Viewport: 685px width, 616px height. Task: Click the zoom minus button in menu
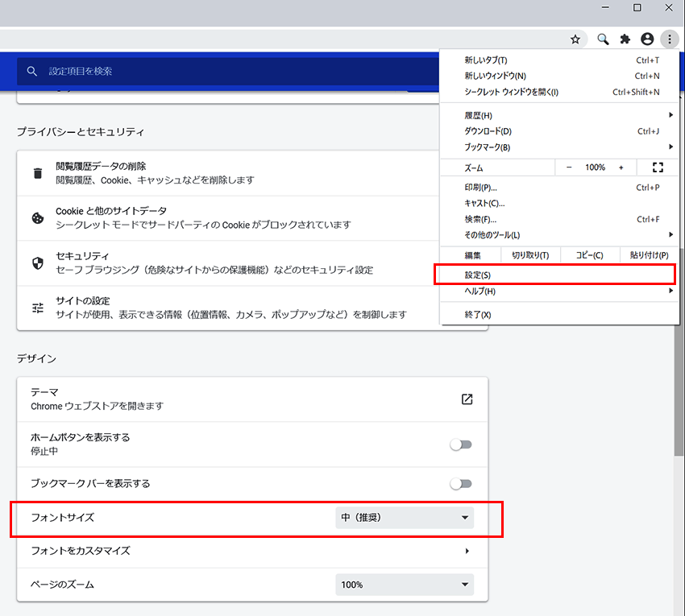[569, 167]
